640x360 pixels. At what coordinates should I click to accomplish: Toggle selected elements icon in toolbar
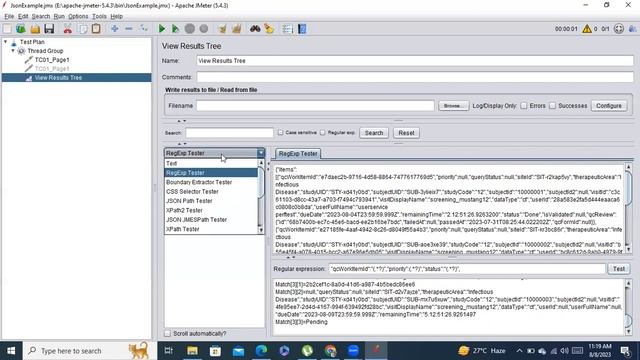click(x=143, y=29)
